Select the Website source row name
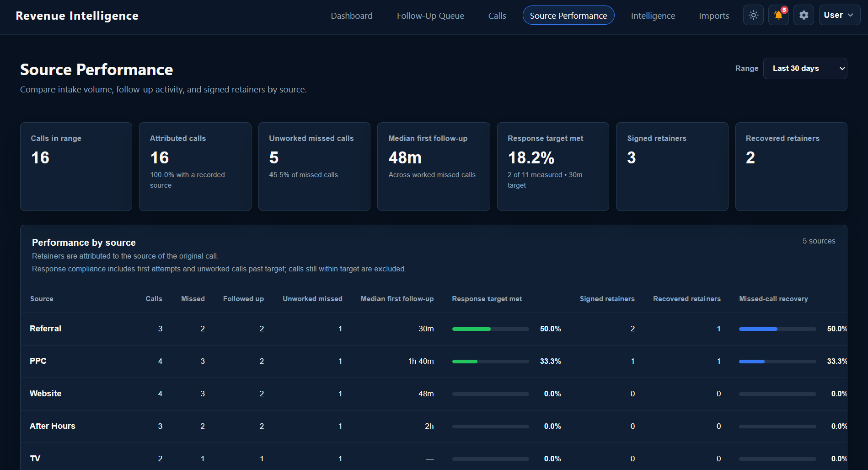868x470 pixels. pos(45,394)
